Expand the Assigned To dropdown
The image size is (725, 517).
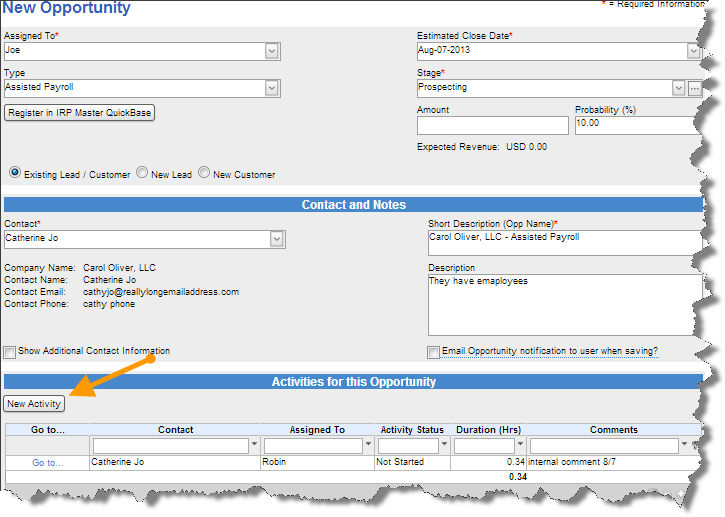click(272, 51)
